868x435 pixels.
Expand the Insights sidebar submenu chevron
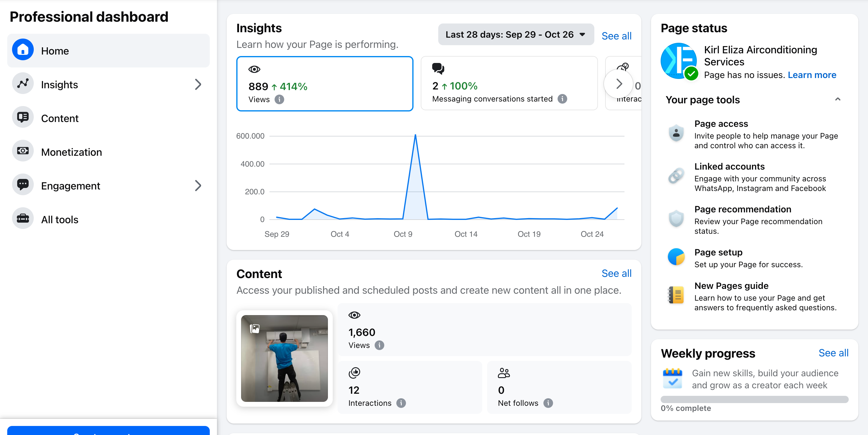(198, 85)
